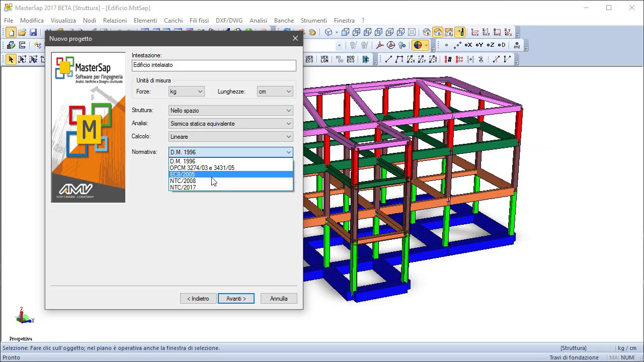Toggle the highlighted arrow-to-green-bar button
This screenshot has height=362, width=644.
point(460,32)
